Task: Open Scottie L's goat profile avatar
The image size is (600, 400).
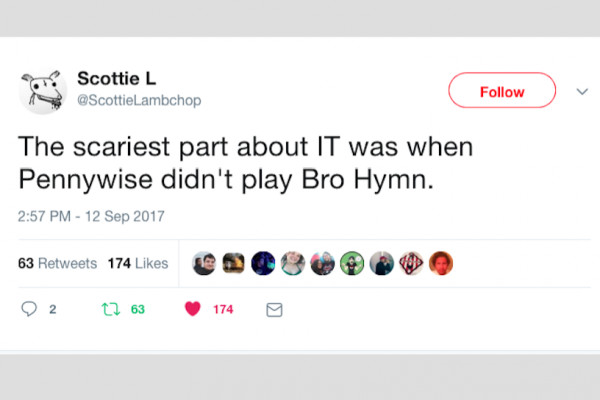Action: (x=42, y=91)
